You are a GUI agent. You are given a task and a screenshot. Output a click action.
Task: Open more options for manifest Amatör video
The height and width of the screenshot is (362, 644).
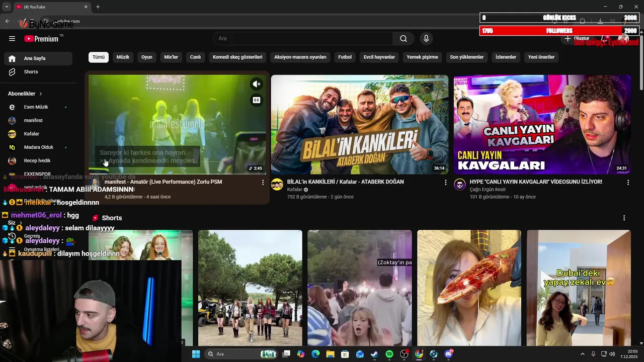[x=263, y=183]
